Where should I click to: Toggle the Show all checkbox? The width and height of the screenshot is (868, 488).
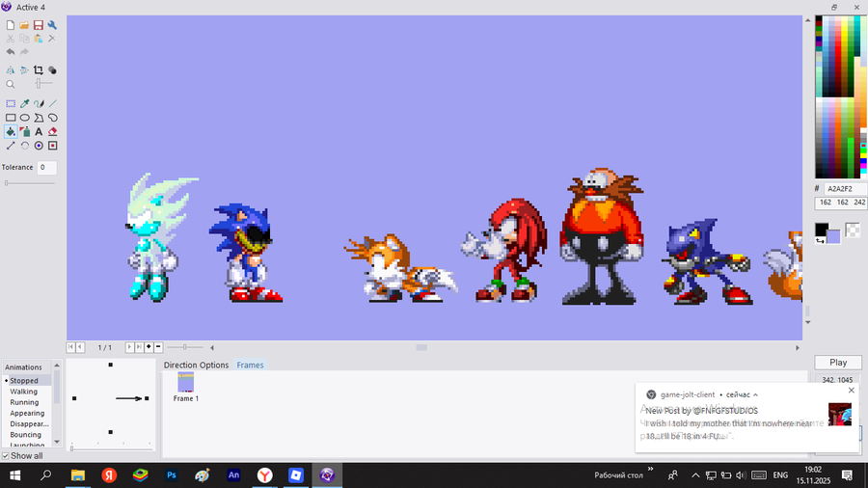tap(6, 456)
